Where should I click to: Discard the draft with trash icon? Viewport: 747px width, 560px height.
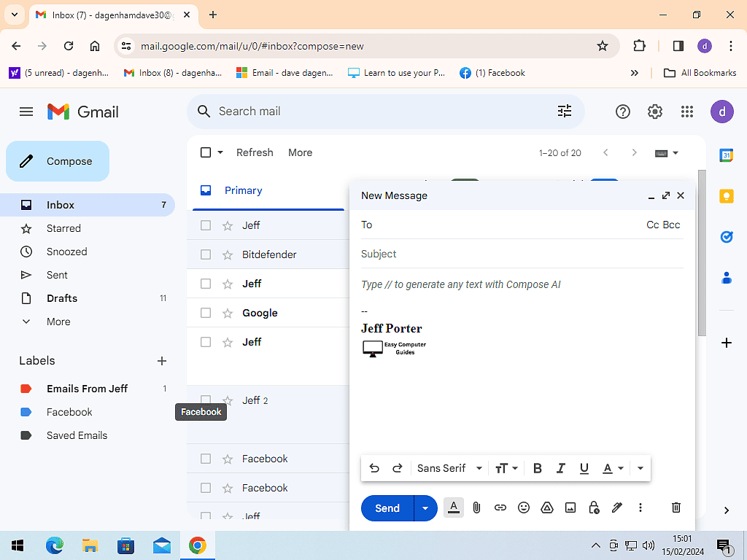click(676, 507)
